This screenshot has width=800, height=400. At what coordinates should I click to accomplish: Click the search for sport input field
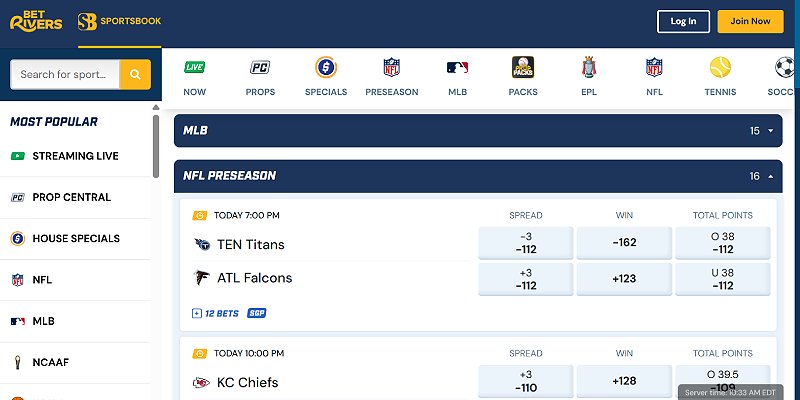[x=64, y=75]
